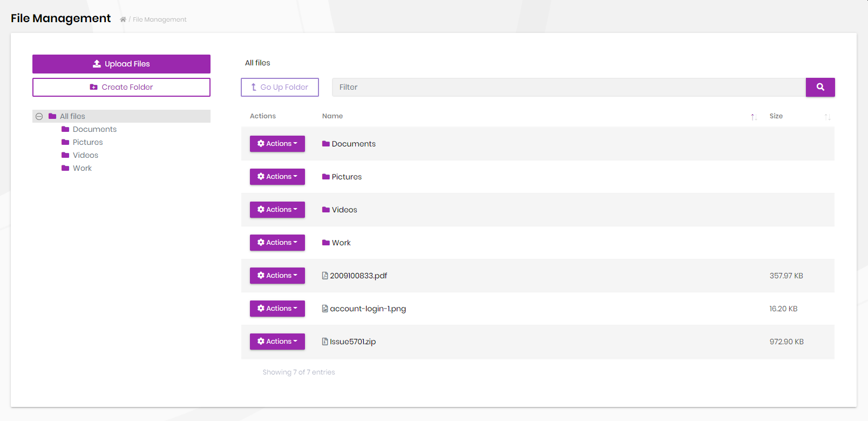
Task: Click the Pictures folder icon in sidebar tree
Action: (65, 142)
